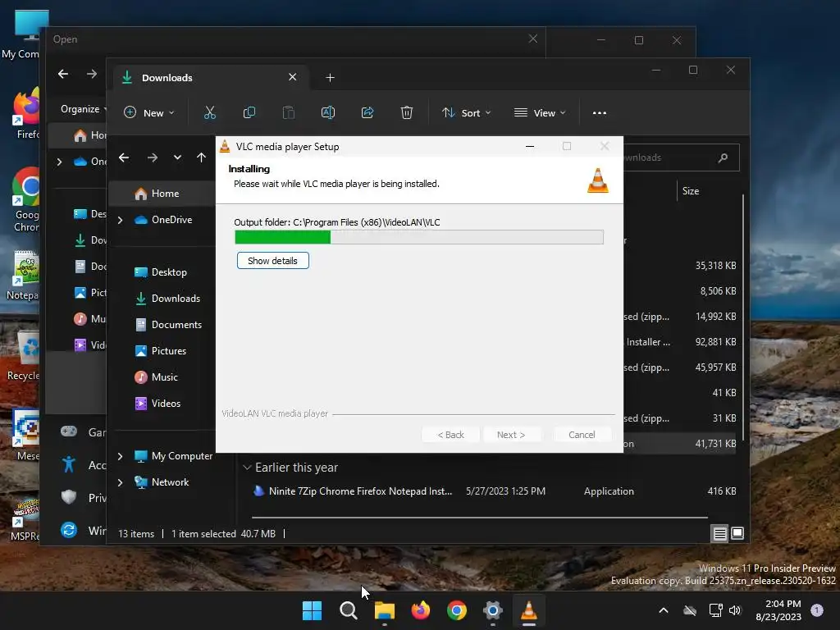Select Documents in navigation pane
Screen dimensions: 840x630
[162, 325]
